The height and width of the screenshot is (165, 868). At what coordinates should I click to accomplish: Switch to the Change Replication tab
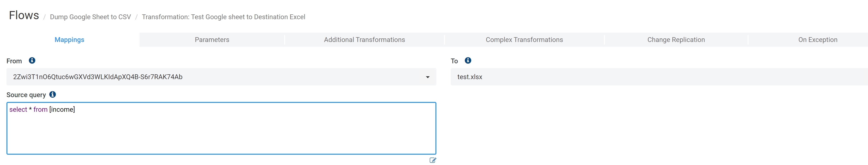click(x=676, y=40)
